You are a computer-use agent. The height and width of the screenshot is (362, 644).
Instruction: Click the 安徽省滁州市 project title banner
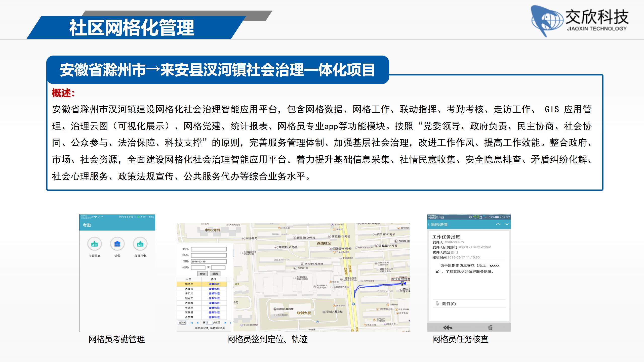tap(218, 70)
